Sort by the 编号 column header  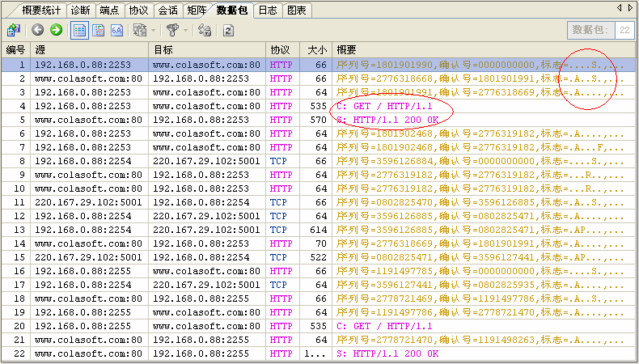15,49
